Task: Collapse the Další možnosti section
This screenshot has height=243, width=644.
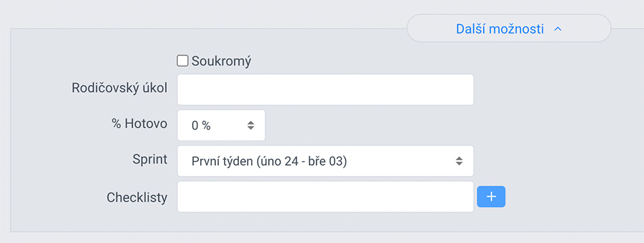Action: 509,28
